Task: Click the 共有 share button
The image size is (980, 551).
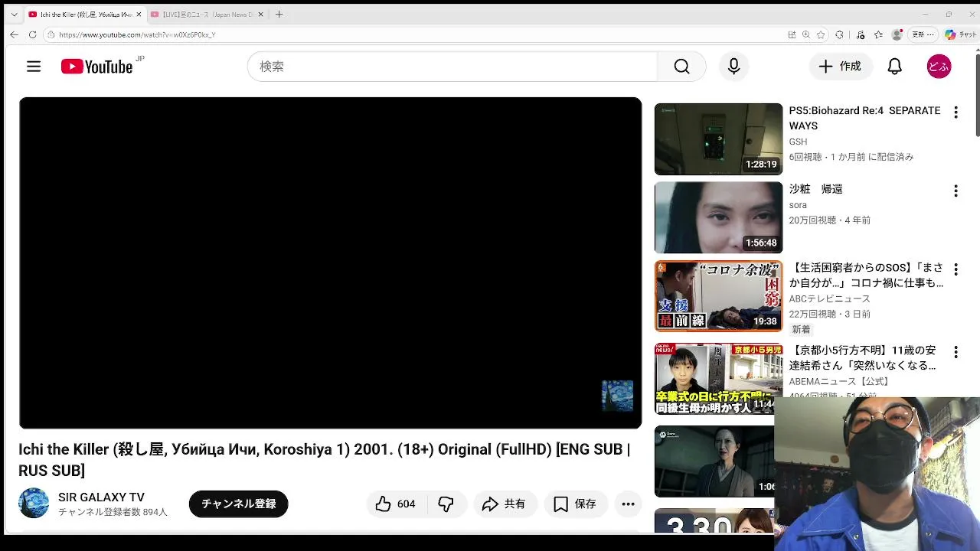Action: (505, 504)
